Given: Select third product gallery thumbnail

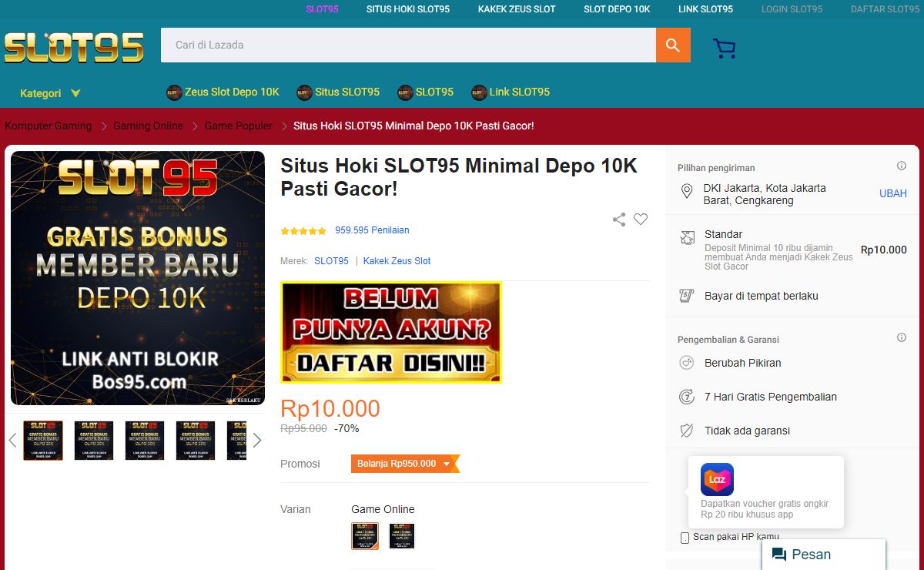Looking at the screenshot, I should (145, 441).
